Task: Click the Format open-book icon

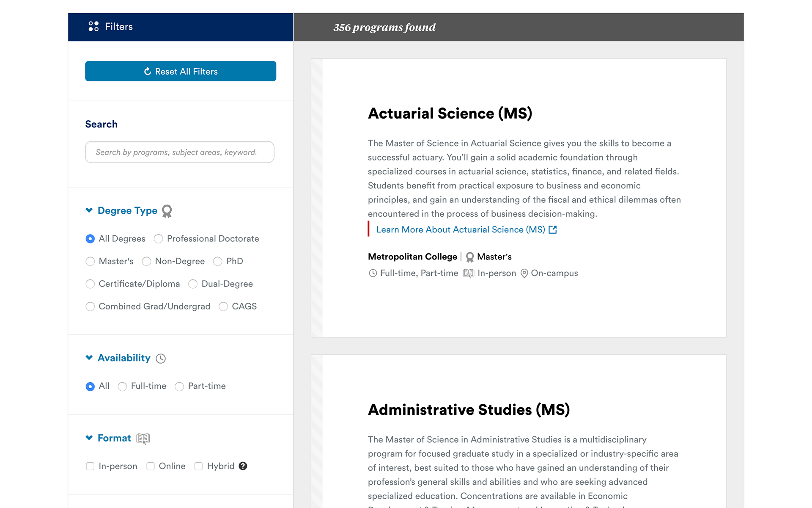Action: (143, 439)
